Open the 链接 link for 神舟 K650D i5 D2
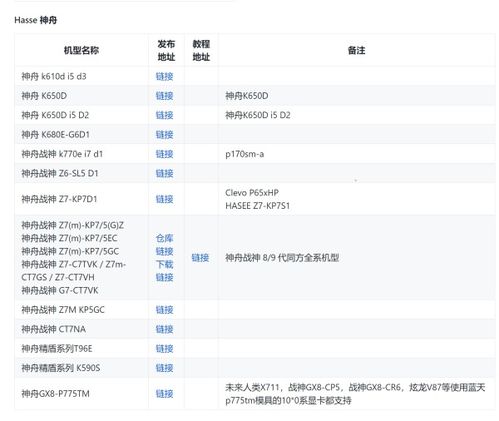499x421 pixels. pyautogui.click(x=164, y=115)
